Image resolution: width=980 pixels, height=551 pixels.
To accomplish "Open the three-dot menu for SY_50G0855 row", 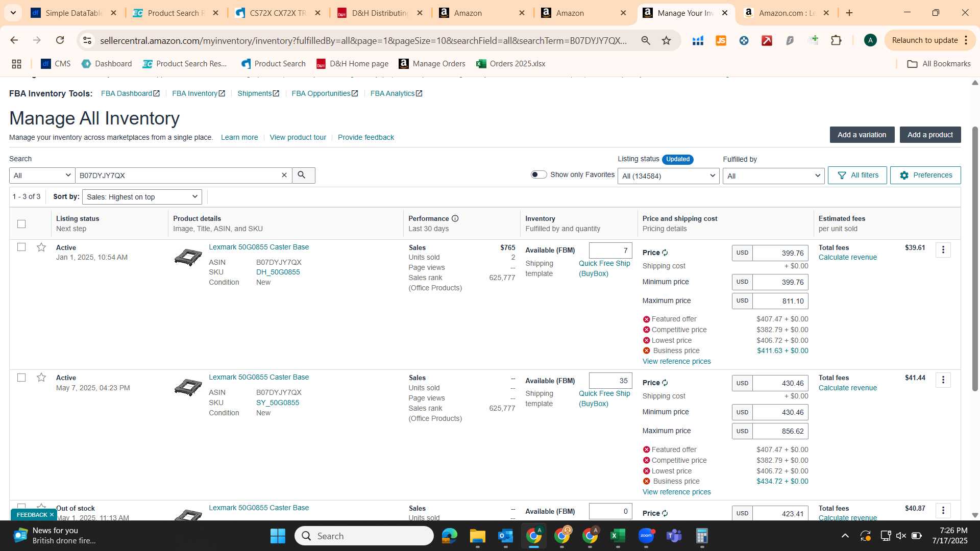I will (x=943, y=380).
